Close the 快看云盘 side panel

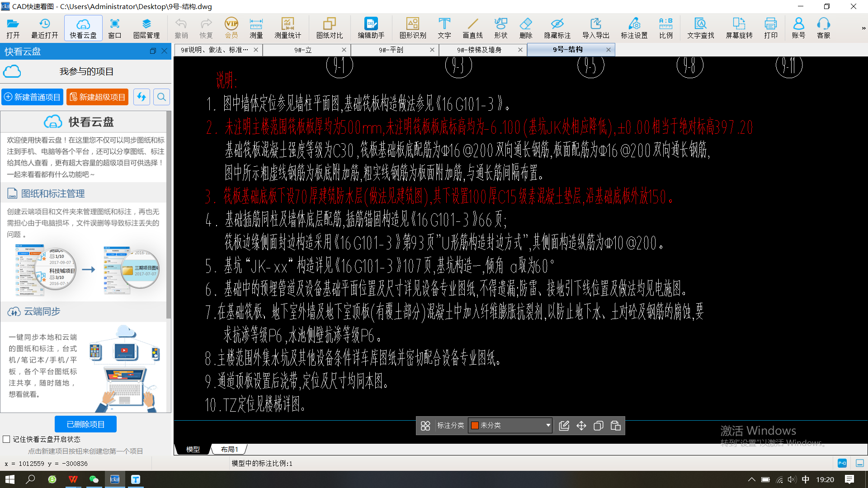click(165, 51)
